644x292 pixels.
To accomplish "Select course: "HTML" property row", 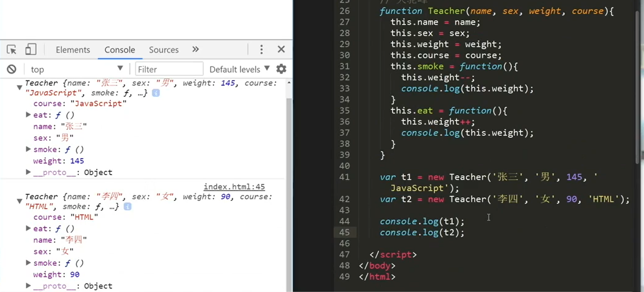I will (66, 217).
